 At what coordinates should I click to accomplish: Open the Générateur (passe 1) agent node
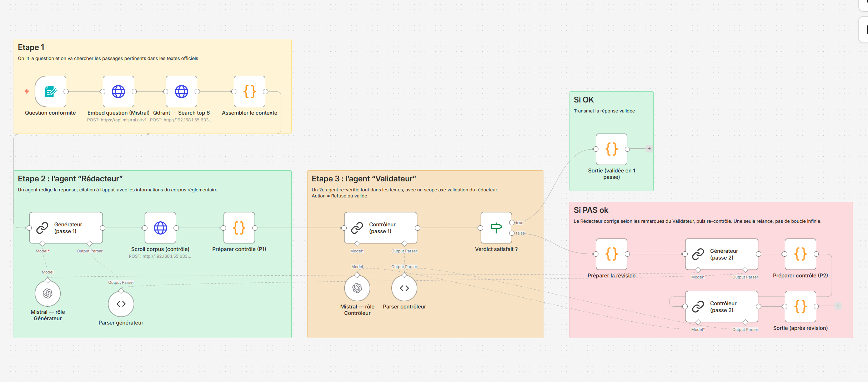(x=66, y=228)
